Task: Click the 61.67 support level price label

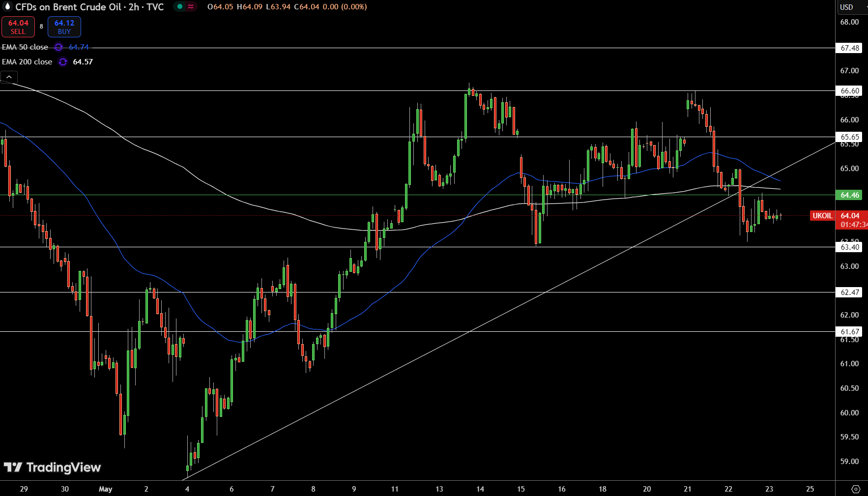Action: (x=849, y=332)
